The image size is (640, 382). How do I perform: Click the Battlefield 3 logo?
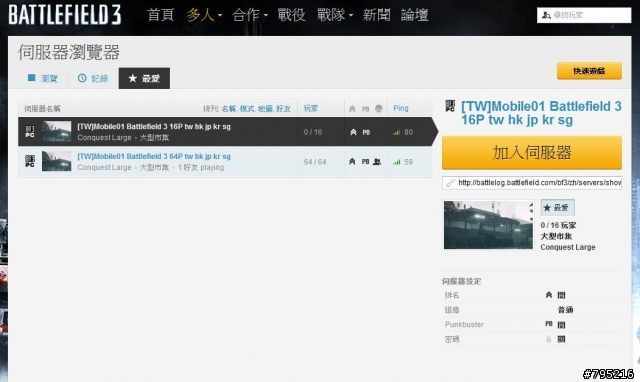(x=64, y=15)
